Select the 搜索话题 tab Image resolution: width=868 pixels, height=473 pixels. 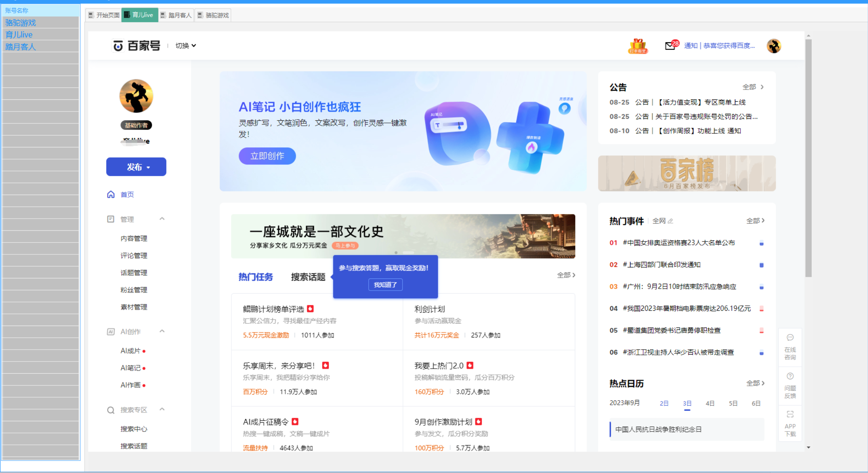(x=308, y=277)
